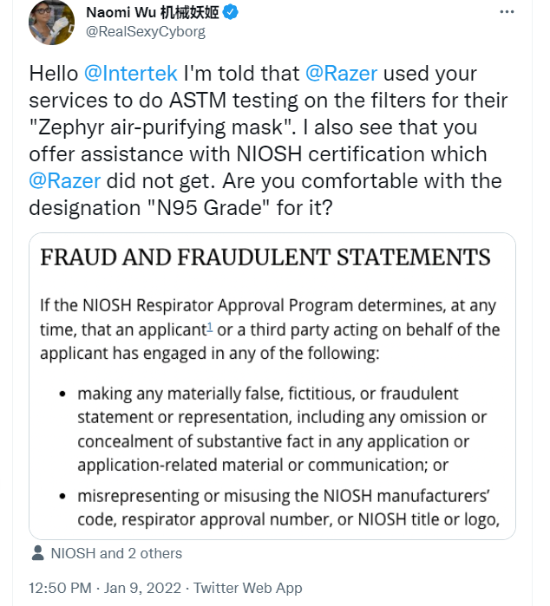550x606 pixels.
Task: Open the three-dot more options menu
Action: 507,12
